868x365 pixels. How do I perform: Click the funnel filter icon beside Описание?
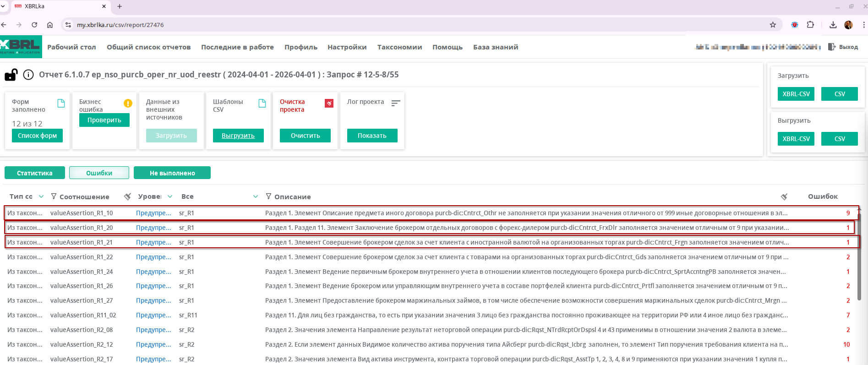coord(268,196)
